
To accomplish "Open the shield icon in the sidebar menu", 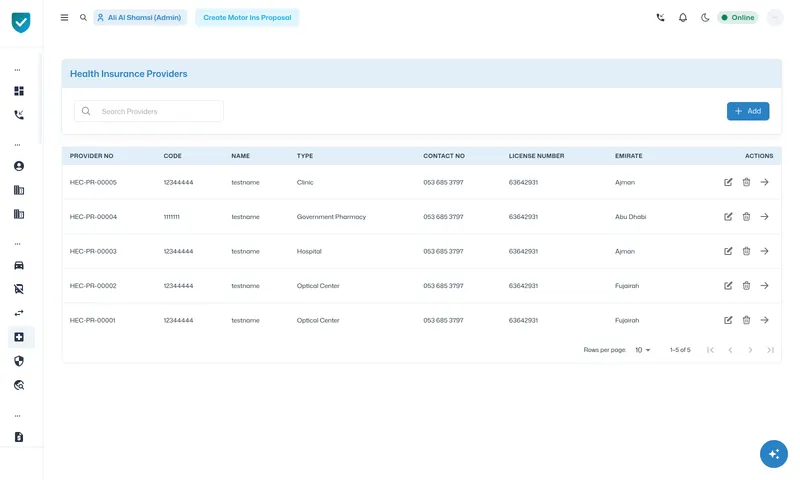I will tap(19, 361).
